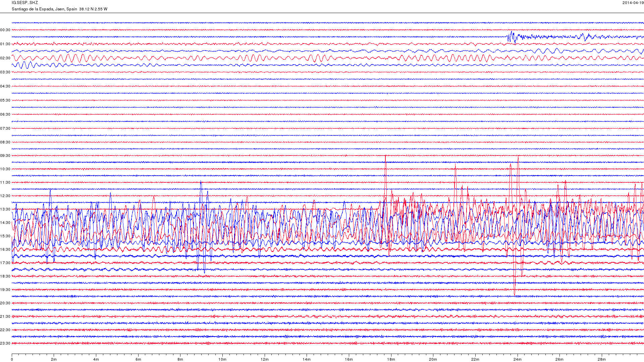Select the 21:30 time label

click(x=5, y=317)
